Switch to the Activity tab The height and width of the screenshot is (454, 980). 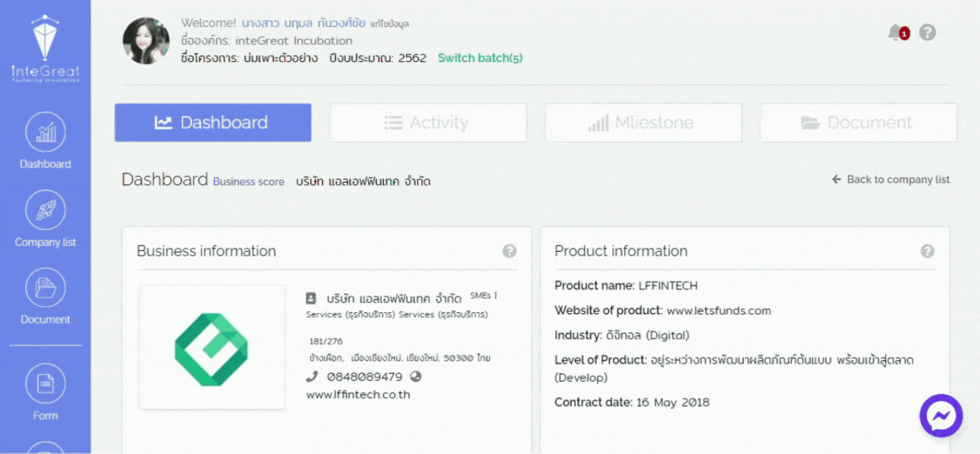(428, 122)
